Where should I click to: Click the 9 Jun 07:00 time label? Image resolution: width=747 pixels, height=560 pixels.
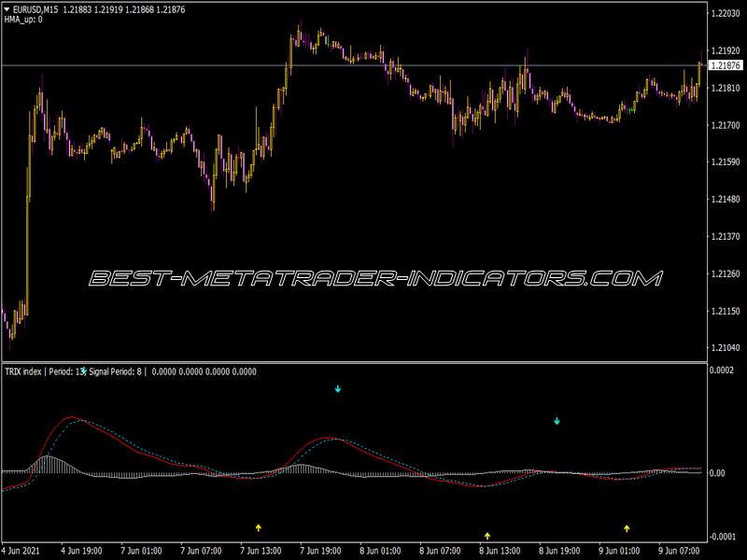(679, 551)
